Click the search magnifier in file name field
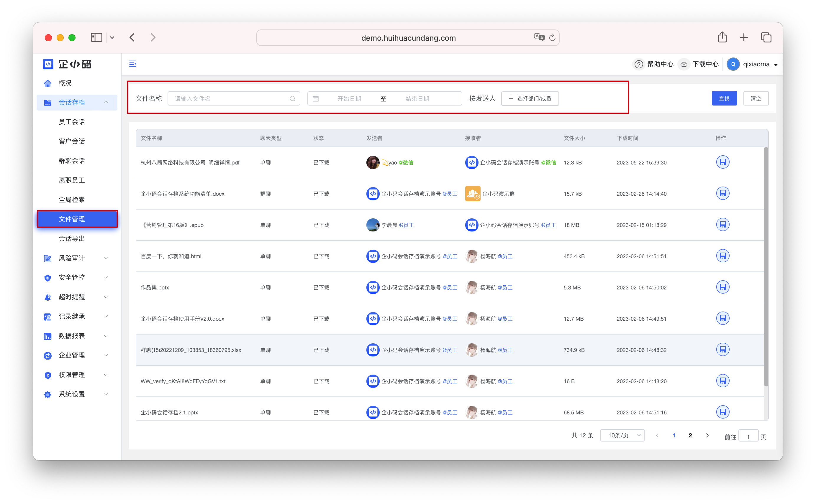 [292, 99]
